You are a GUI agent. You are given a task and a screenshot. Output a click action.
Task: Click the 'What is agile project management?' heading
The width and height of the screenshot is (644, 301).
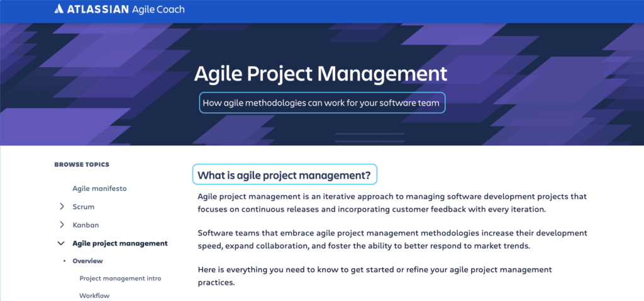284,174
